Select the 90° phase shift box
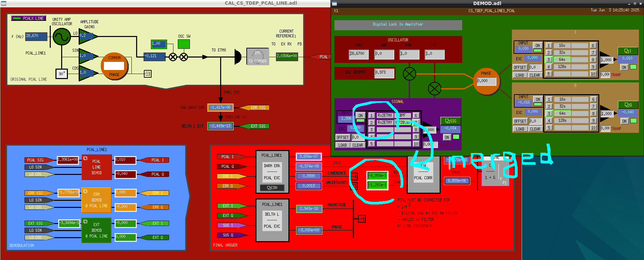Image resolution: width=644 pixels, height=260 pixels. tap(62, 74)
